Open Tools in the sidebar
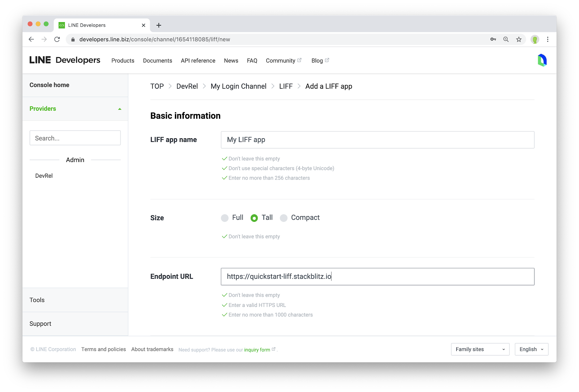This screenshot has width=579, height=392. (x=37, y=300)
